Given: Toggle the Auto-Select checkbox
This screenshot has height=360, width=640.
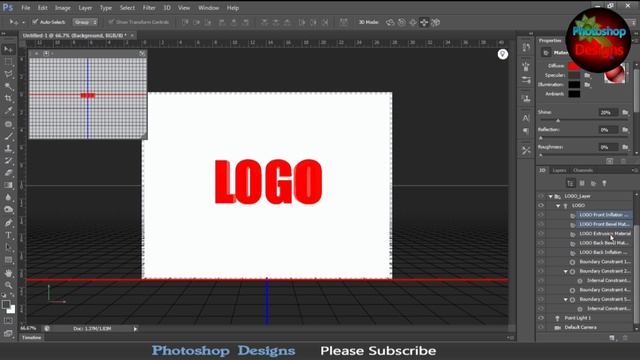Looking at the screenshot, I should click(x=35, y=22).
